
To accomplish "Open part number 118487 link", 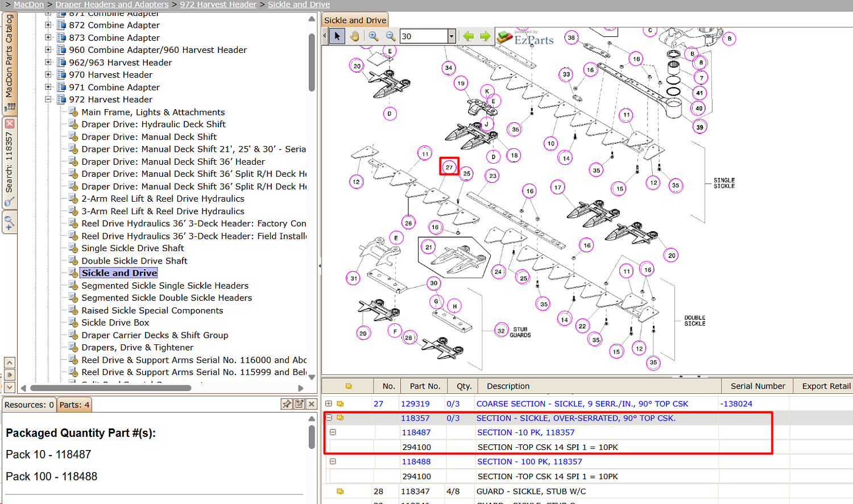I will click(x=416, y=432).
